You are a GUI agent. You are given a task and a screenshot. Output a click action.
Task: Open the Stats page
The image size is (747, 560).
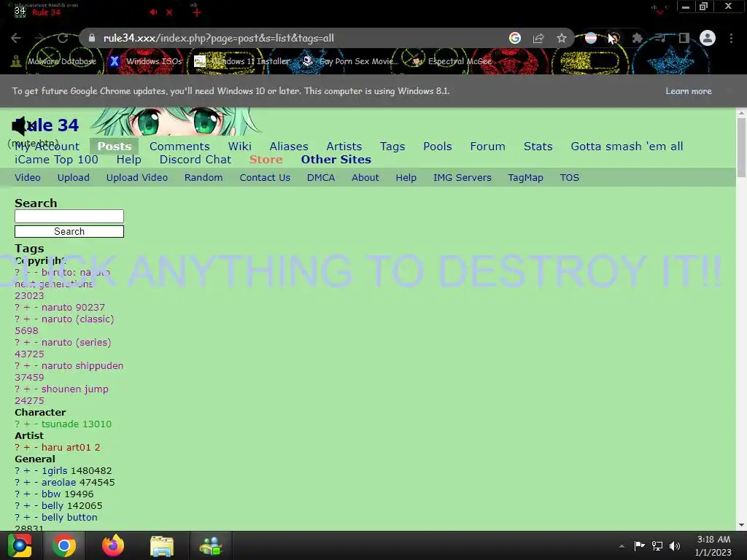[x=538, y=146]
